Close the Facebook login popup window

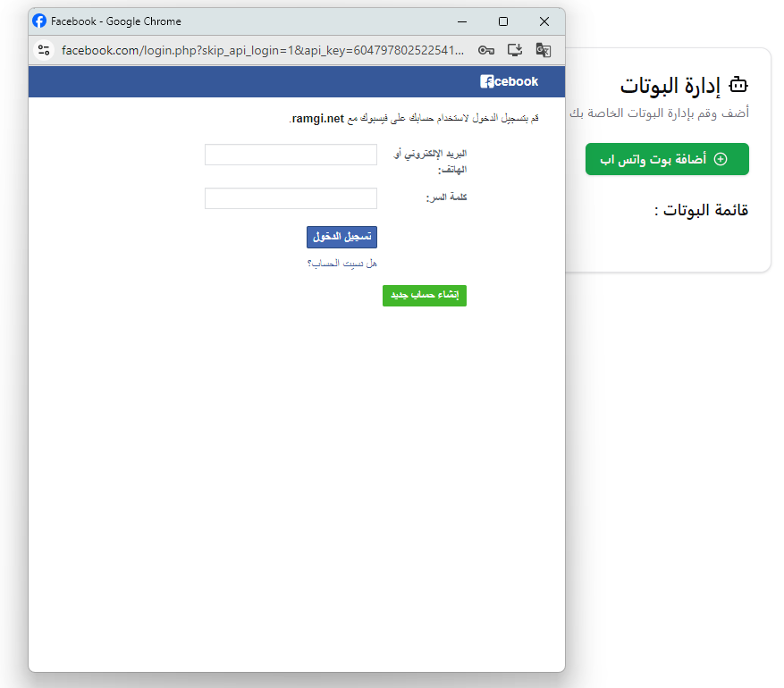544,21
